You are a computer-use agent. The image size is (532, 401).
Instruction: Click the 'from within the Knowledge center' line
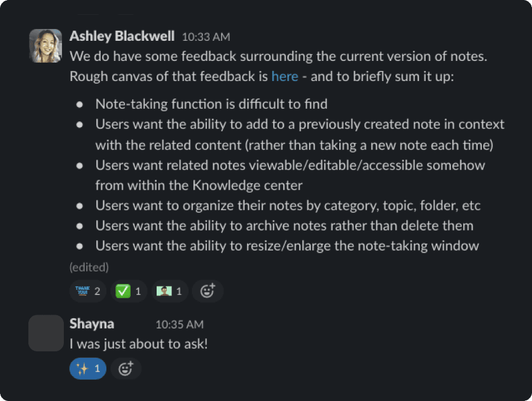click(x=199, y=185)
